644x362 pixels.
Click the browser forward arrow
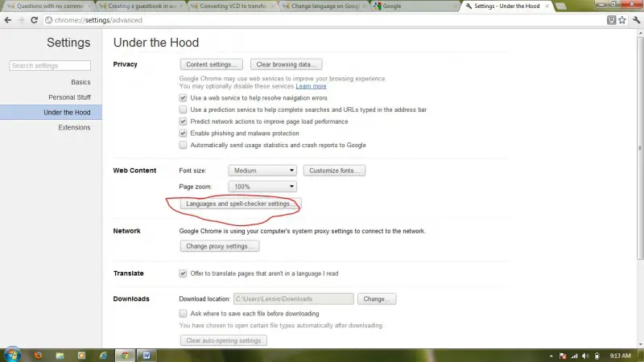(x=21, y=20)
